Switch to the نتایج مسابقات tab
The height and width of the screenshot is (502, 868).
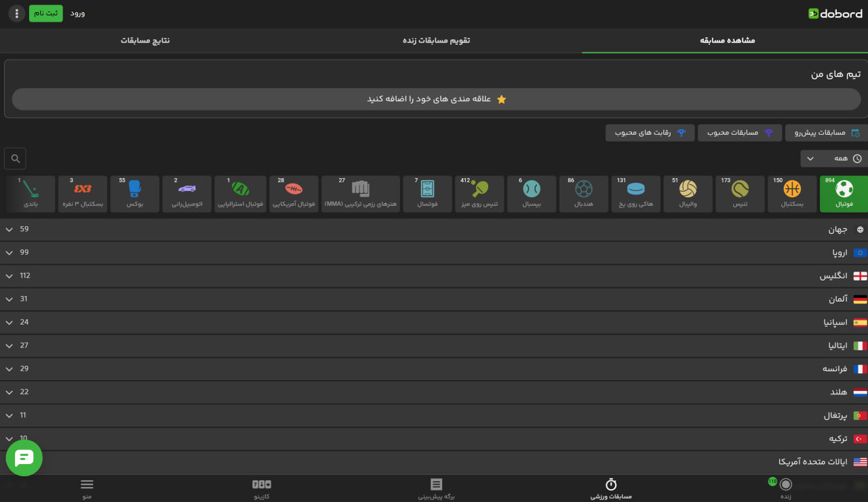[145, 41]
